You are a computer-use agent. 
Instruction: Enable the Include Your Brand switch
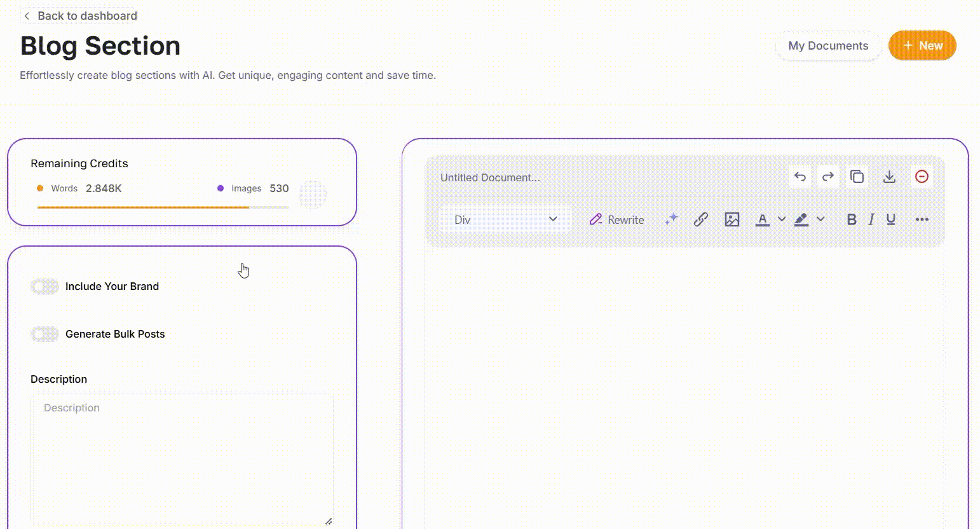[x=44, y=287]
